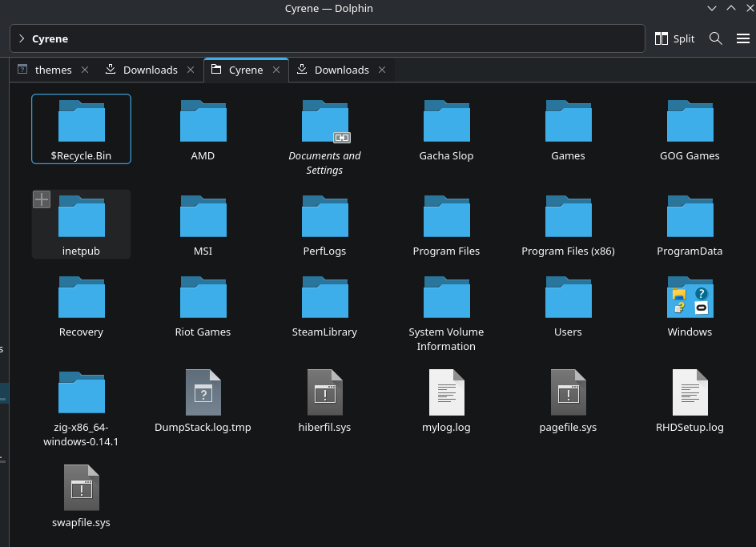Image resolution: width=756 pixels, height=547 pixels.
Task: Select the DumpStack.log.tmp file icon
Action: pos(203,392)
